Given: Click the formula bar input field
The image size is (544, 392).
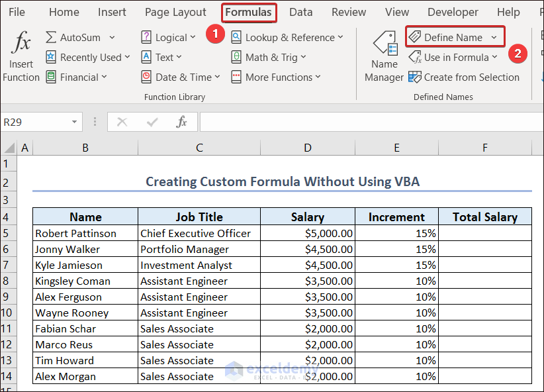Looking at the screenshot, I should [371, 122].
